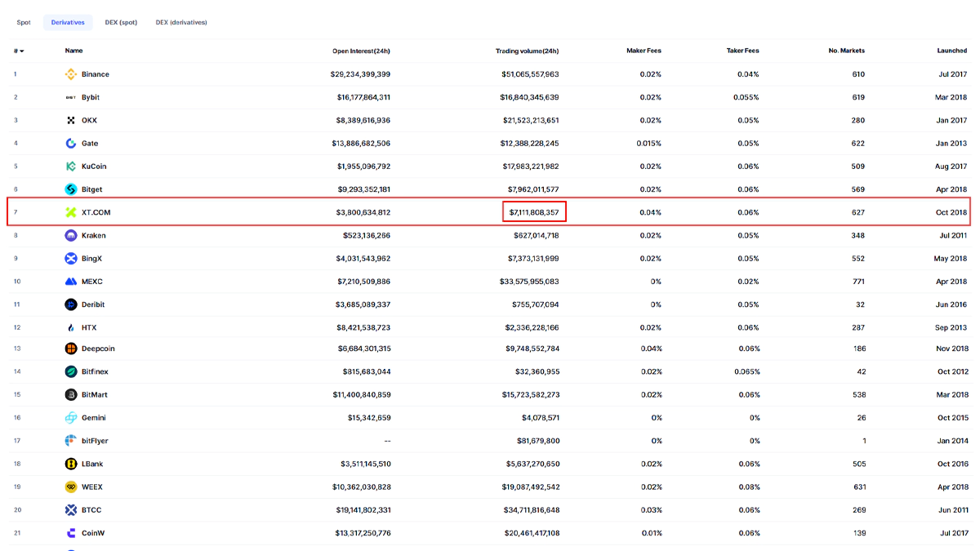The image size is (980, 551).
Task: Sort table by rank number arrow
Action: click(21, 51)
